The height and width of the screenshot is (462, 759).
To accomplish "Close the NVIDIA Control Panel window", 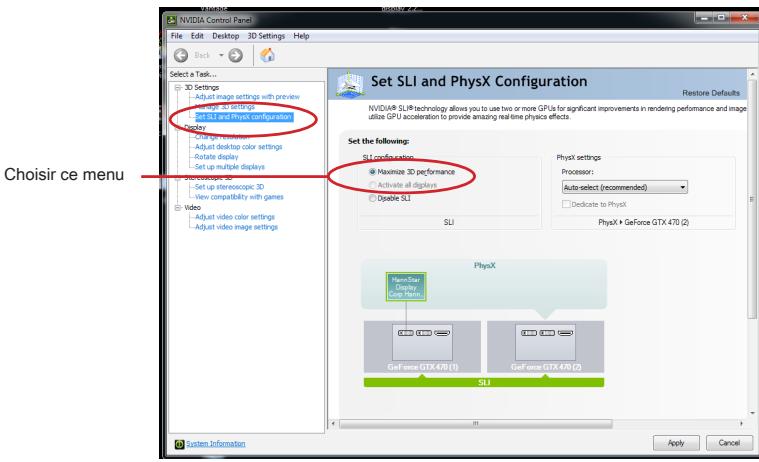I will (x=744, y=18).
